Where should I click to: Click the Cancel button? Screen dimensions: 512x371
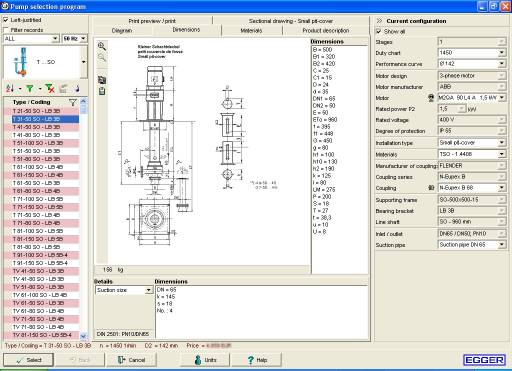click(x=131, y=360)
